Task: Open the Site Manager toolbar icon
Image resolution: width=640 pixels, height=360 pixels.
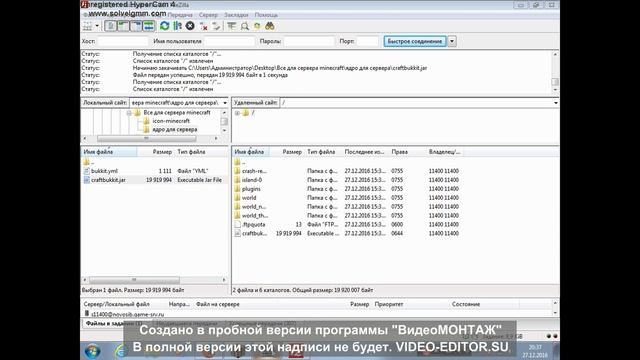Action: coord(87,26)
